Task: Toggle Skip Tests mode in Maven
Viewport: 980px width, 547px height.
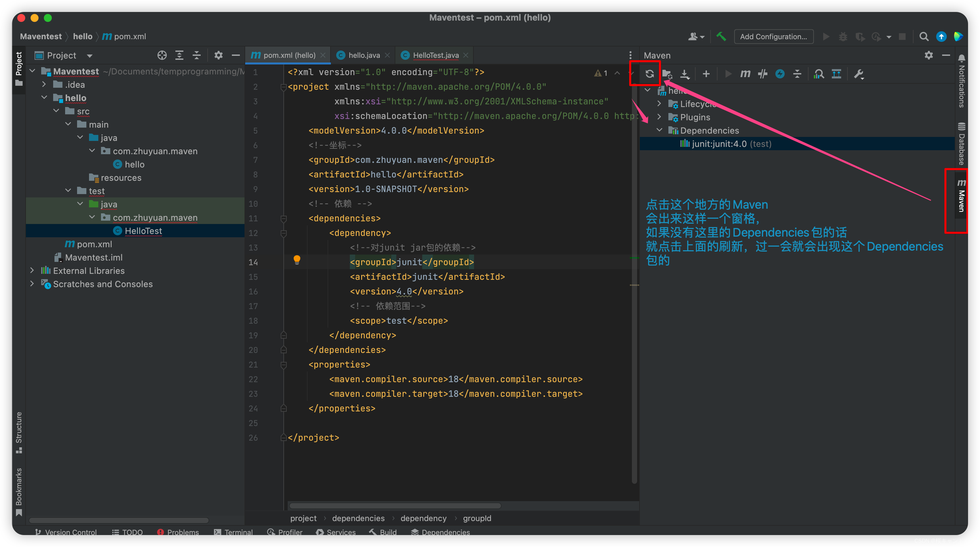Action: (x=762, y=74)
